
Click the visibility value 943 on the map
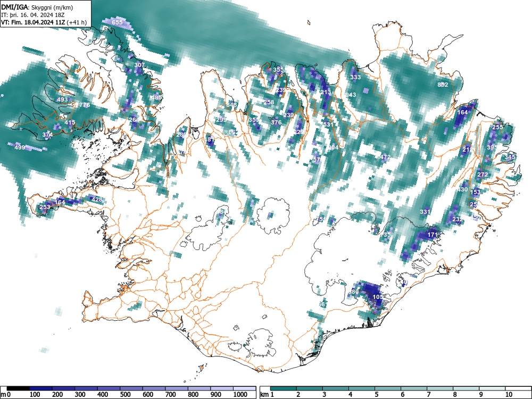pyautogui.click(x=351, y=95)
